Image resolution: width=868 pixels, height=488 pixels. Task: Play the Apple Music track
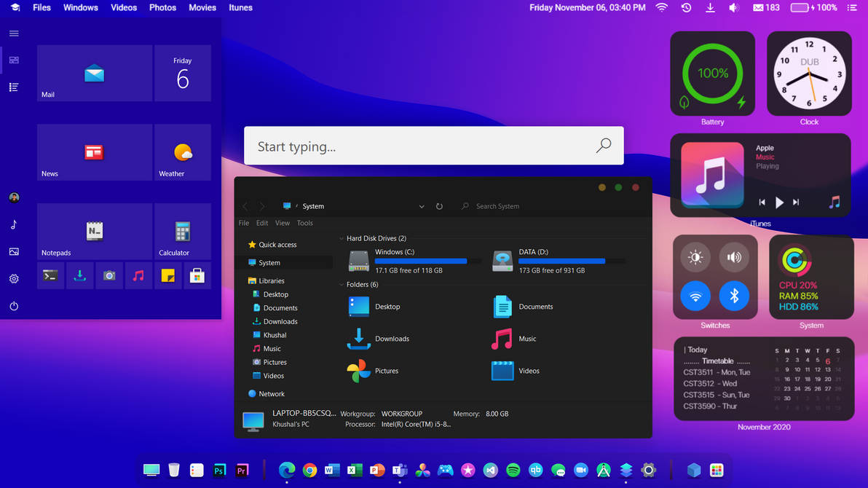coord(779,202)
